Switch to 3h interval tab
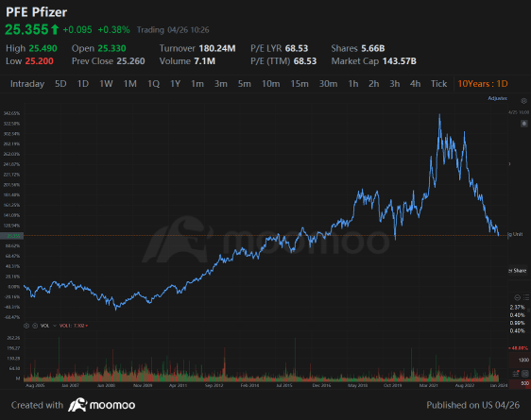This screenshot has height=420, width=531. 395,84
